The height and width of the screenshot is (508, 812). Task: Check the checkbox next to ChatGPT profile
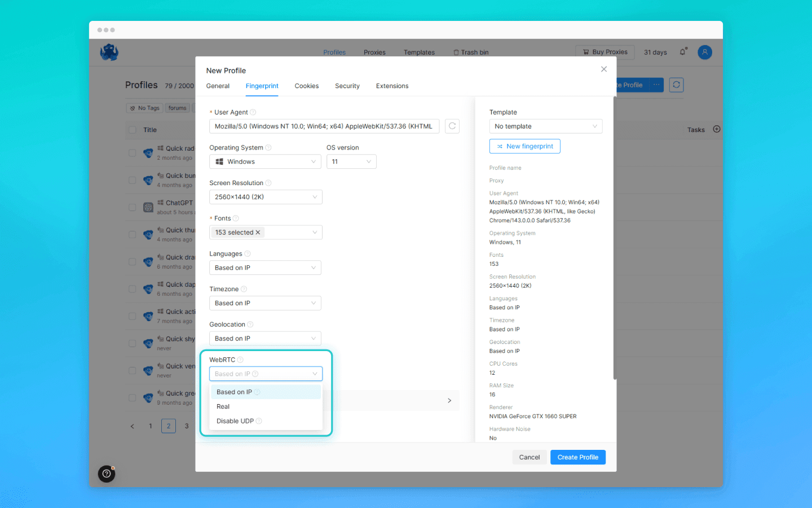131,207
